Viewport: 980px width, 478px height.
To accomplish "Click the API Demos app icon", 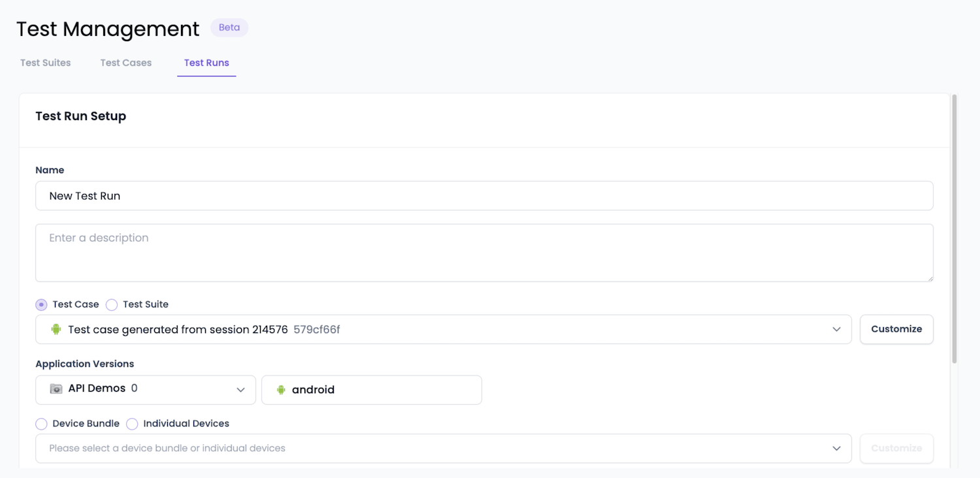I will (56, 389).
